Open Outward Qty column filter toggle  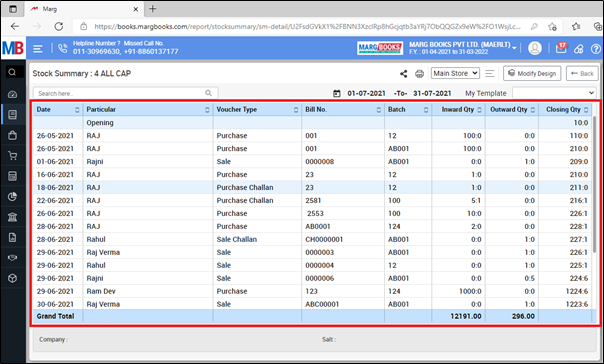tap(533, 110)
